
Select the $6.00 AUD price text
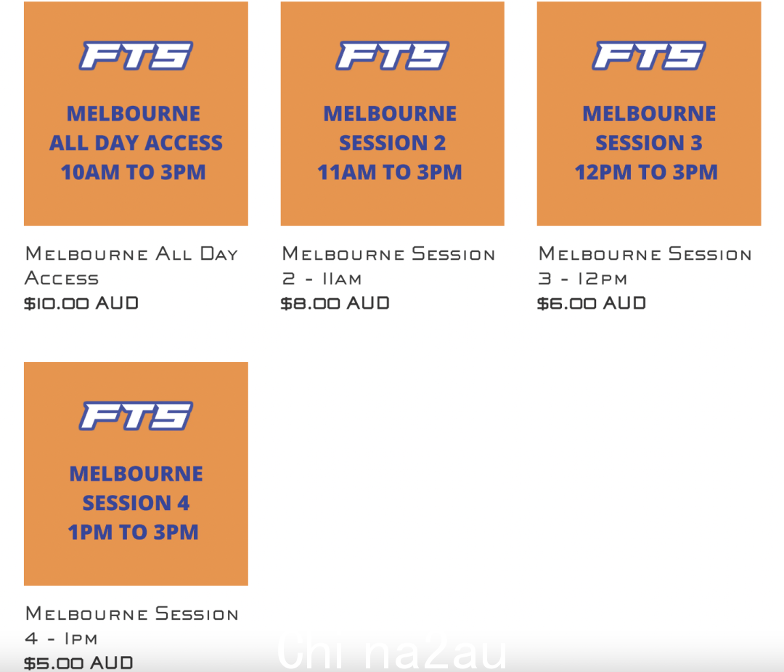tap(592, 303)
